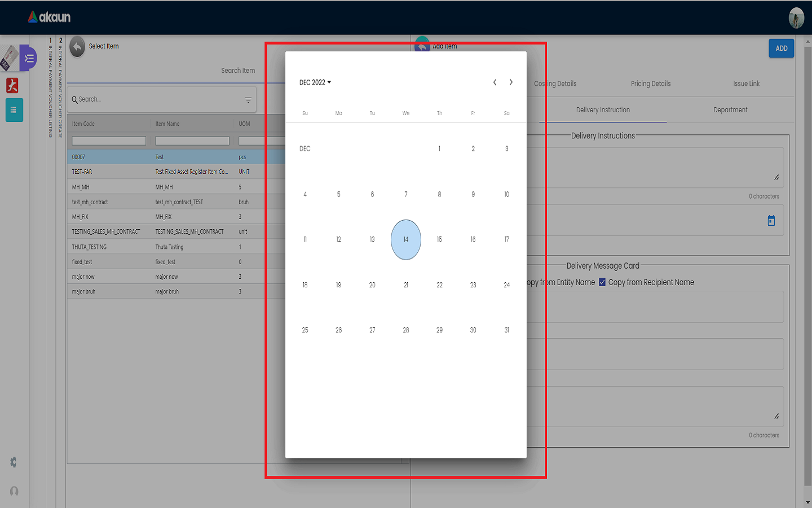Select the major now item code
The image size is (812, 508).
point(83,277)
